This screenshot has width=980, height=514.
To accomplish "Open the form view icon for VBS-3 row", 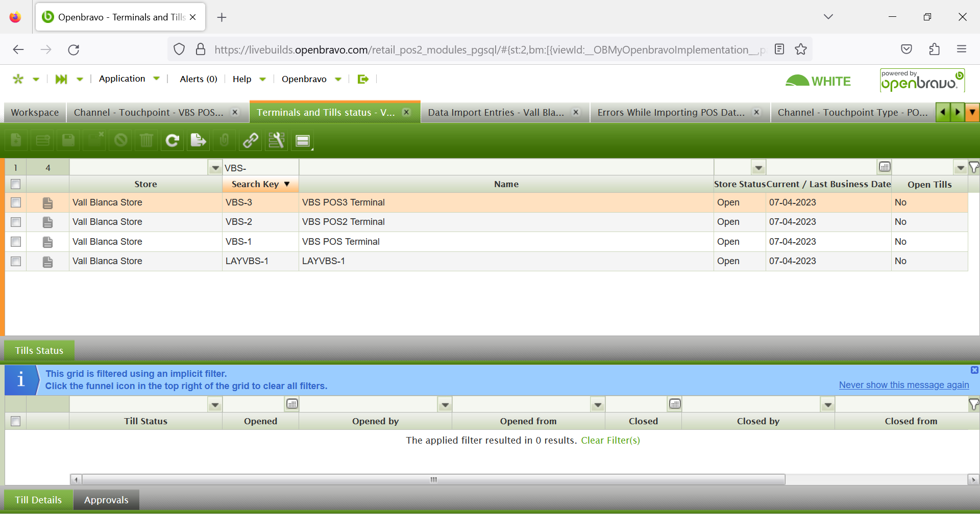I will pos(47,203).
